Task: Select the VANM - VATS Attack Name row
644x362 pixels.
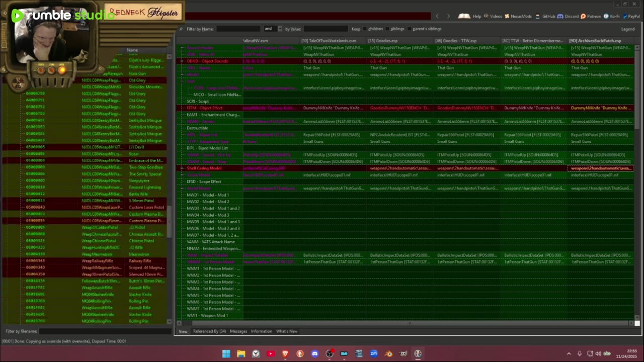Action: [x=211, y=242]
